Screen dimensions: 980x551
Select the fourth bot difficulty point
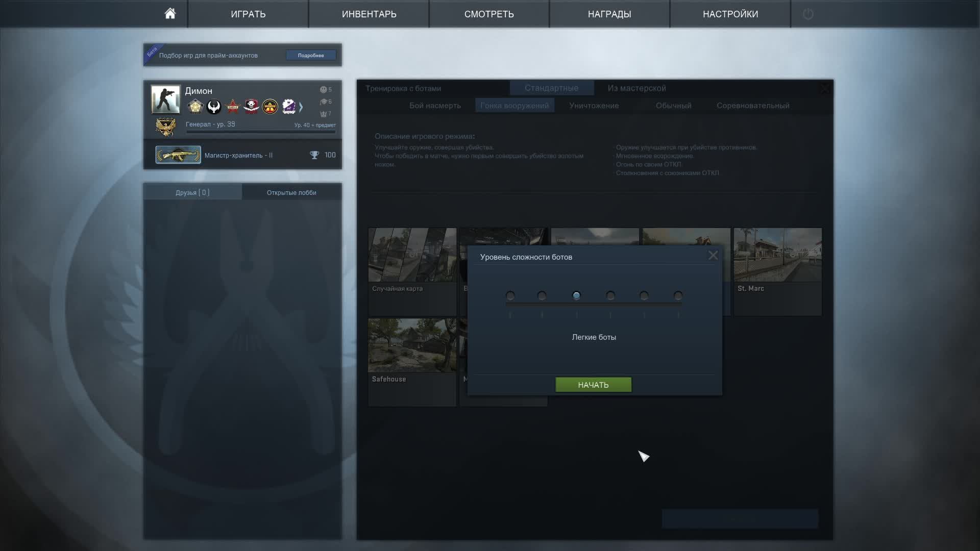610,295
